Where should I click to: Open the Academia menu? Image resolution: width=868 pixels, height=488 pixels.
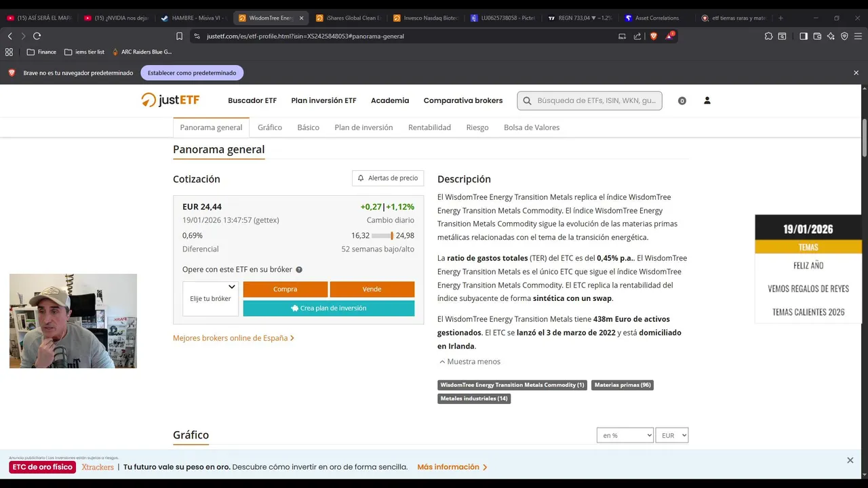pyautogui.click(x=390, y=100)
